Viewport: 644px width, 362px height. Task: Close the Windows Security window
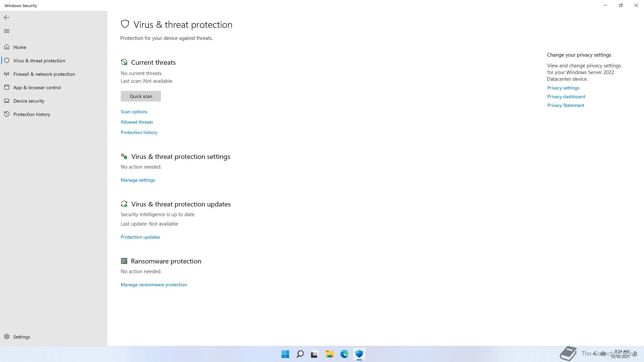point(636,5)
